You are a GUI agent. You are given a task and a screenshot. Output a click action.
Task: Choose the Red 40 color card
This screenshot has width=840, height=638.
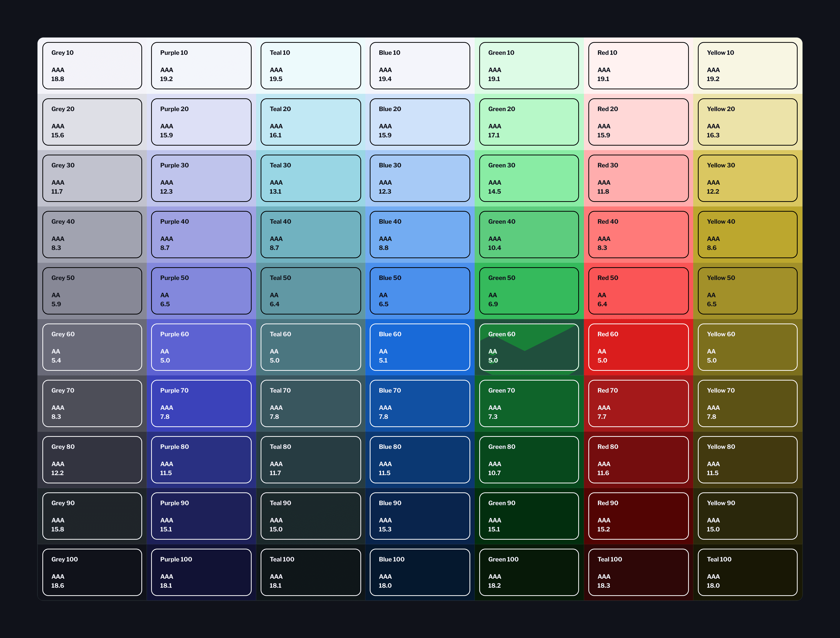click(x=638, y=234)
